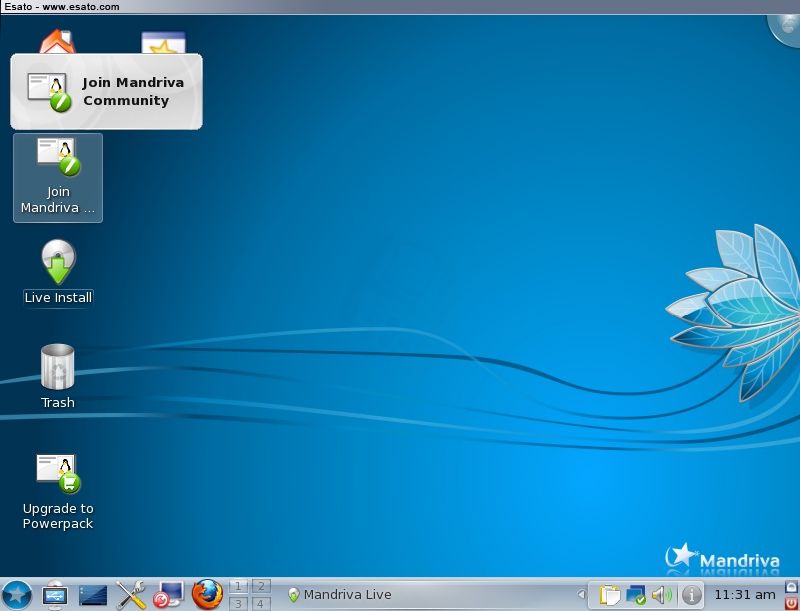Open the USB device notifier in panel
Screen dimensions: 800x611
[55, 595]
